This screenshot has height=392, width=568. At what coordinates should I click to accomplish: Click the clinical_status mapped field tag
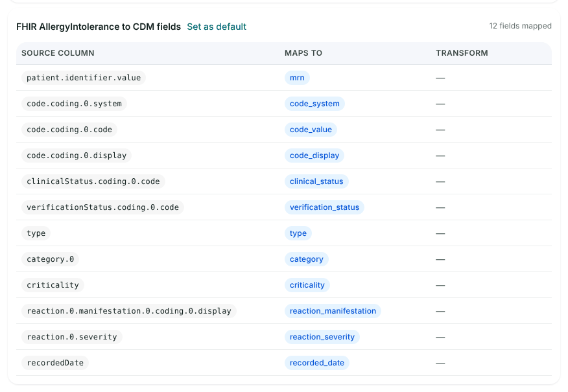click(x=316, y=181)
